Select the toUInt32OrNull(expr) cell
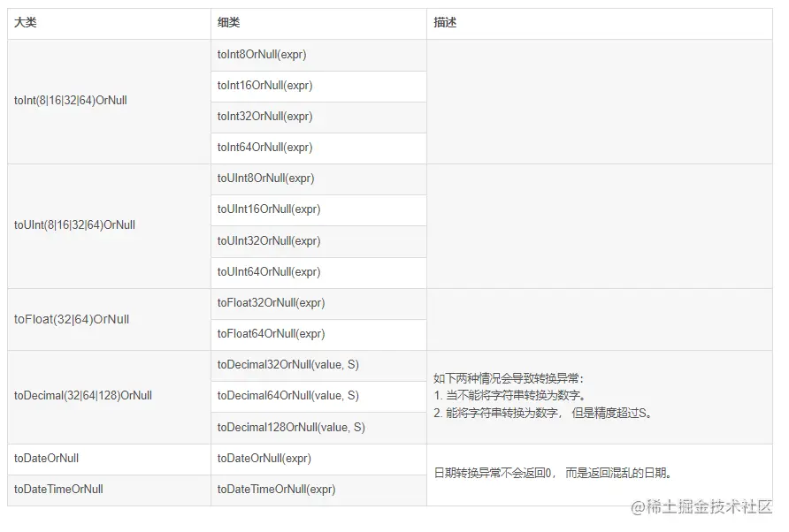The image size is (789, 532). click(318, 241)
